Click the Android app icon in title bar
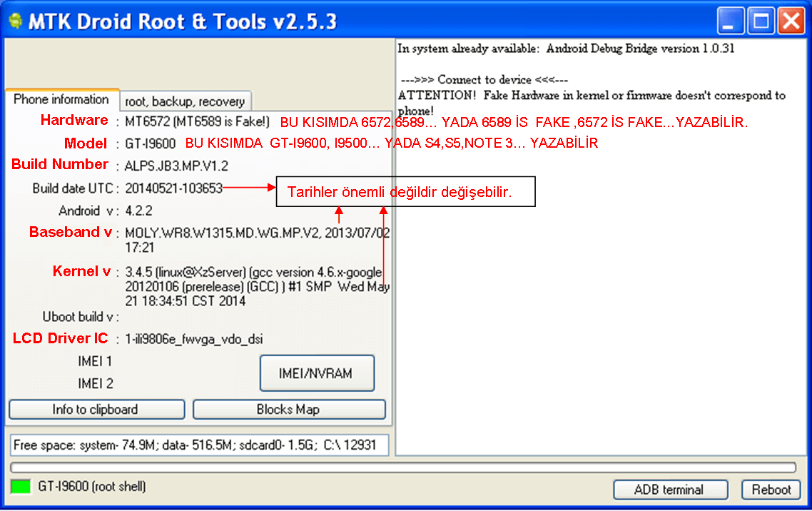 15,21
